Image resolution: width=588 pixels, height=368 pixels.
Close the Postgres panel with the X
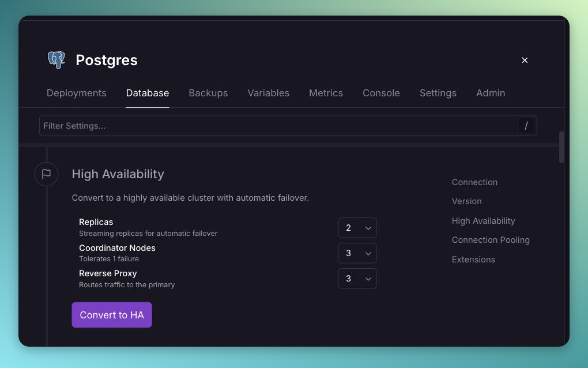pyautogui.click(x=525, y=60)
